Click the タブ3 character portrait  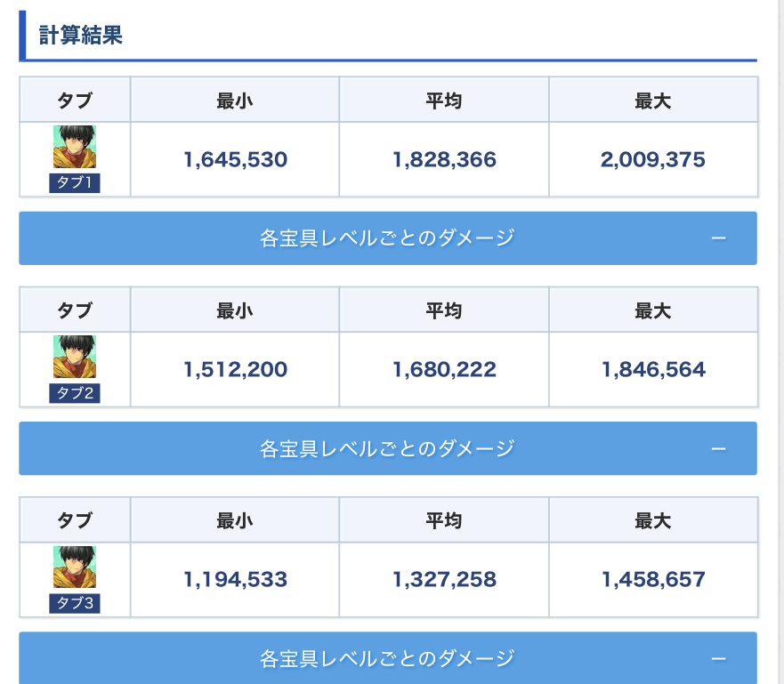tap(75, 567)
